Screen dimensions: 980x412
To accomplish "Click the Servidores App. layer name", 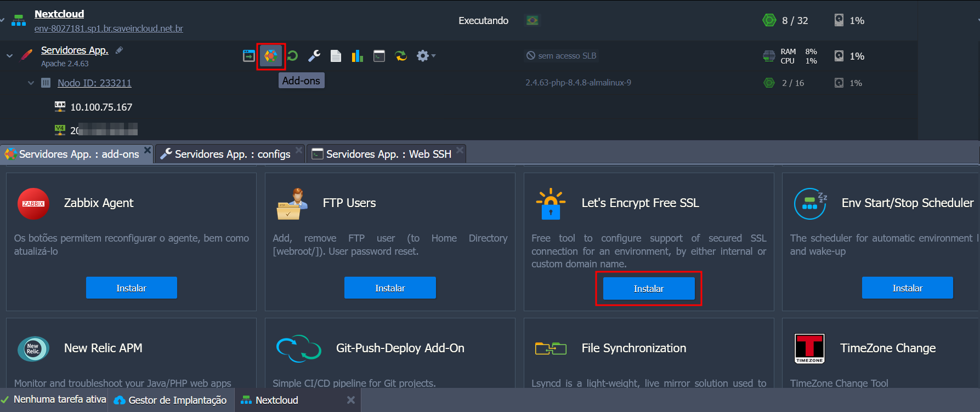I will point(75,50).
